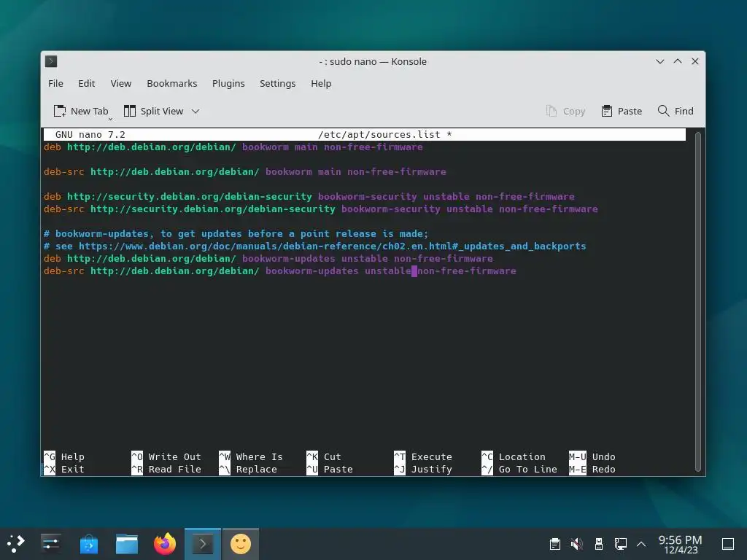Click the ^K Cut shortcut label
Viewport: 747px width, 560px height.
tap(324, 456)
